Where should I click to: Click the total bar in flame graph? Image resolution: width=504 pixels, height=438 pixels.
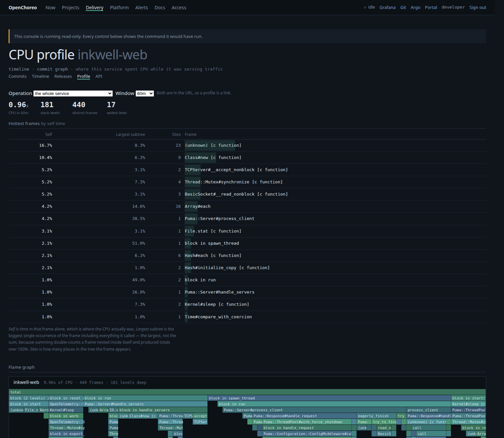pyautogui.click(x=247, y=392)
